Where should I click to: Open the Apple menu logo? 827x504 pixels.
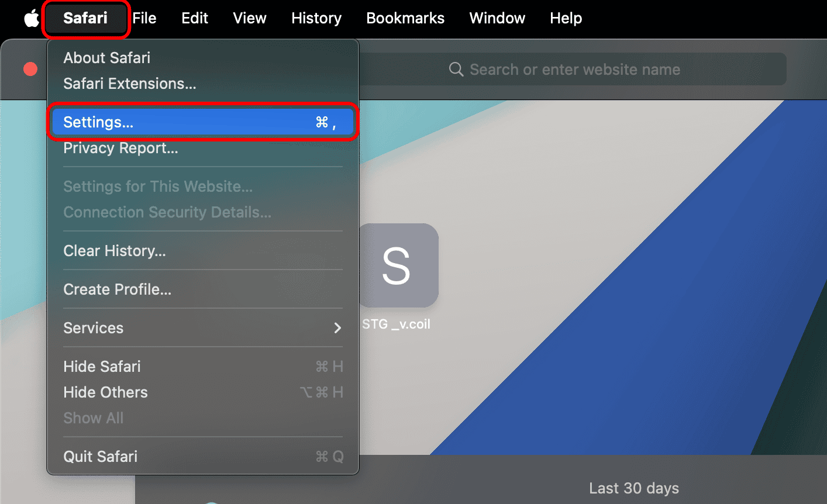tap(31, 18)
